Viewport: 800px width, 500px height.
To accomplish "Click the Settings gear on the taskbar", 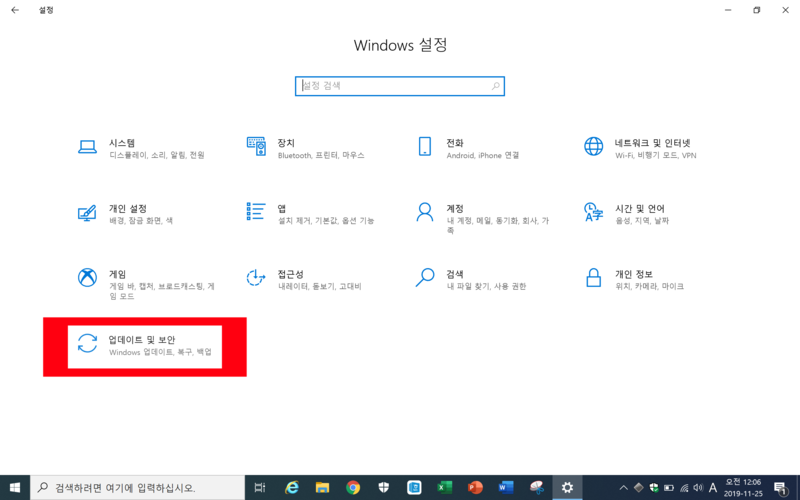I will 567,488.
